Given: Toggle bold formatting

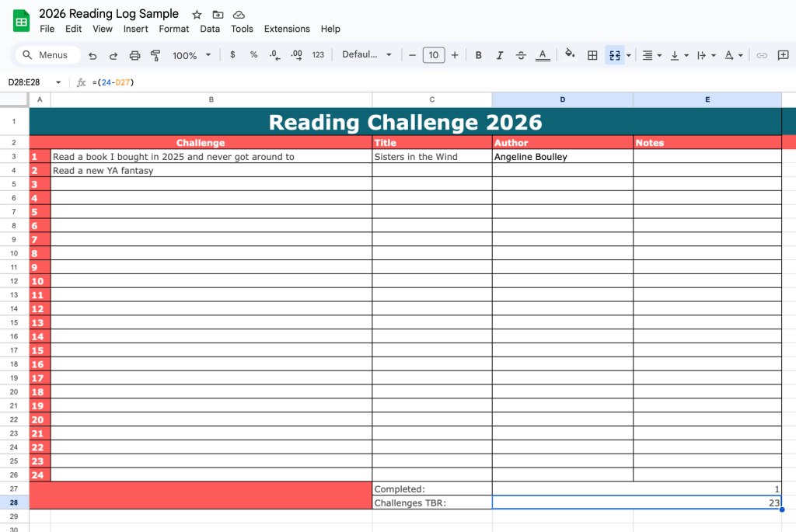Looking at the screenshot, I should (479, 55).
